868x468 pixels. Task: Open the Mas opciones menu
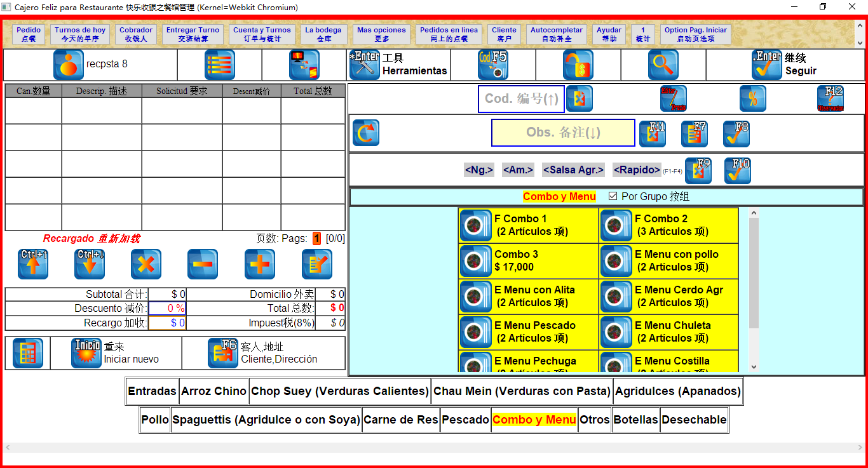(381, 34)
